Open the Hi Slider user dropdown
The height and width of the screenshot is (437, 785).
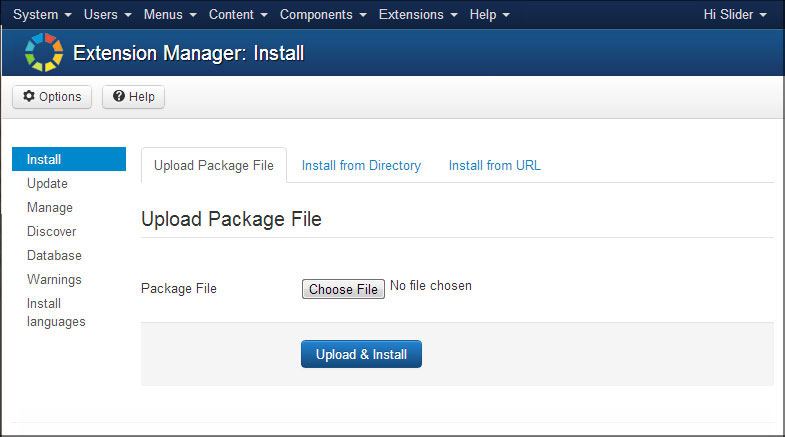pos(735,15)
